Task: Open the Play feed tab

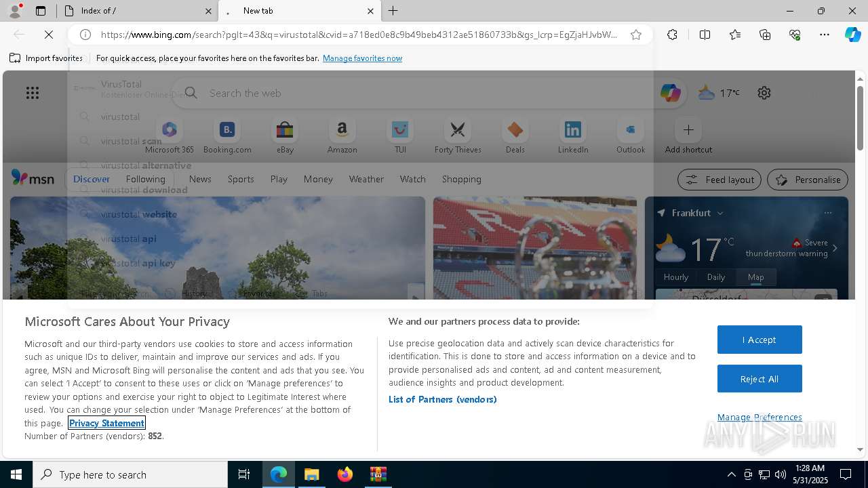Action: click(x=279, y=179)
